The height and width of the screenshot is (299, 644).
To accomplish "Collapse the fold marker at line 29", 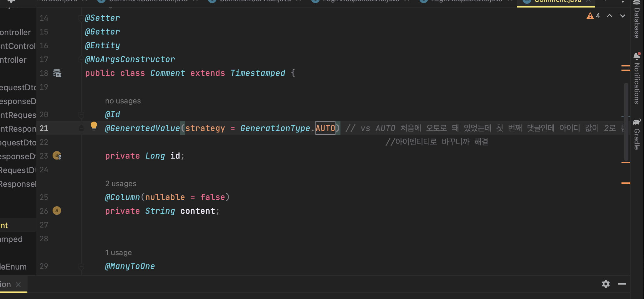I will pos(81,266).
